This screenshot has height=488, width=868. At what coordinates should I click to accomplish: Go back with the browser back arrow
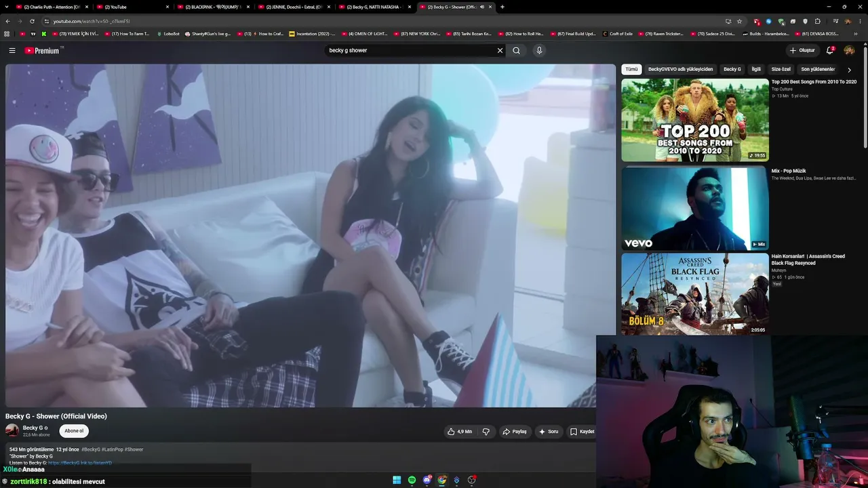click(x=8, y=21)
